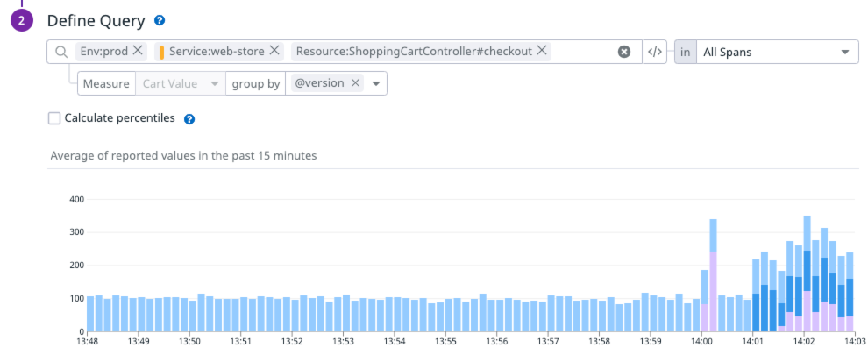This screenshot has width=868, height=362.
Task: Toggle the raw query code editor
Action: [x=654, y=52]
